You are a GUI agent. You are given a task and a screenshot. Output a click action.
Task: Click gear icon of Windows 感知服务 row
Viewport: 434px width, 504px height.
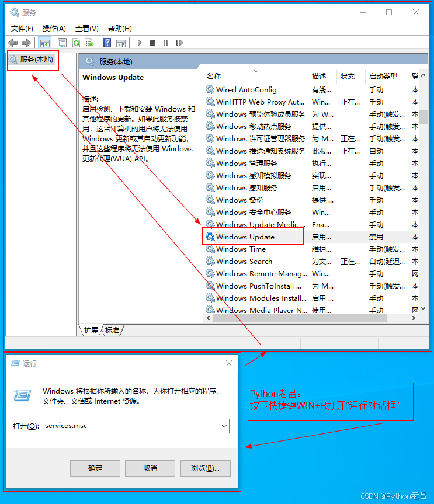pos(210,187)
